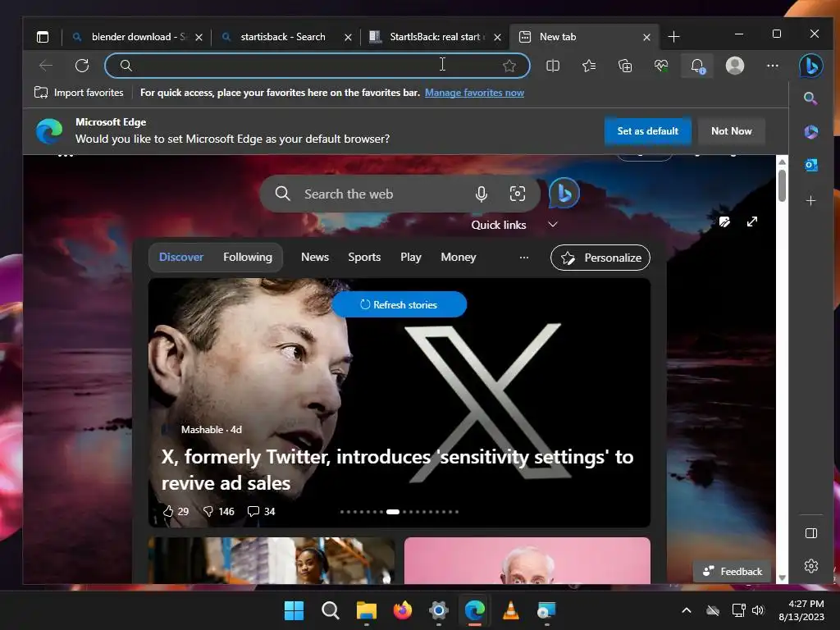Open the News feed category

coord(315,257)
